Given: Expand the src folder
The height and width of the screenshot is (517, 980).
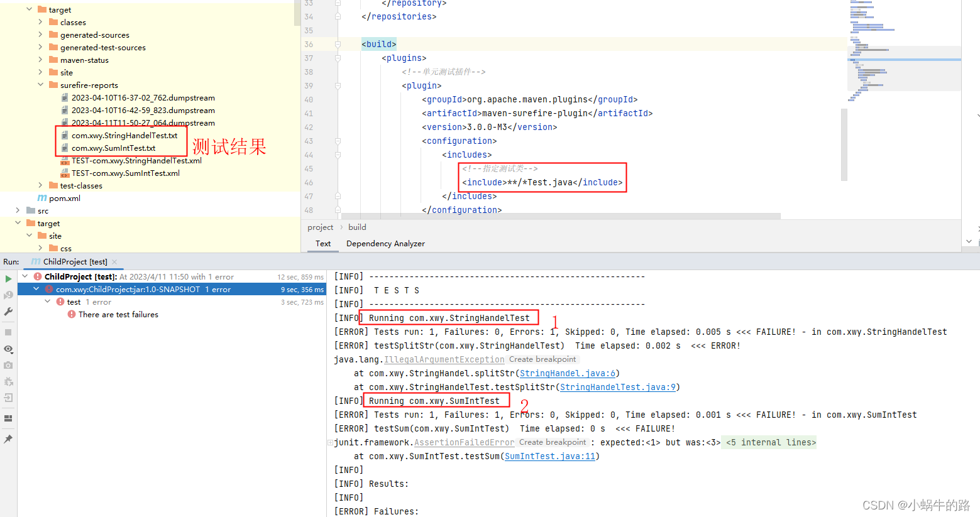Looking at the screenshot, I should 18,210.
